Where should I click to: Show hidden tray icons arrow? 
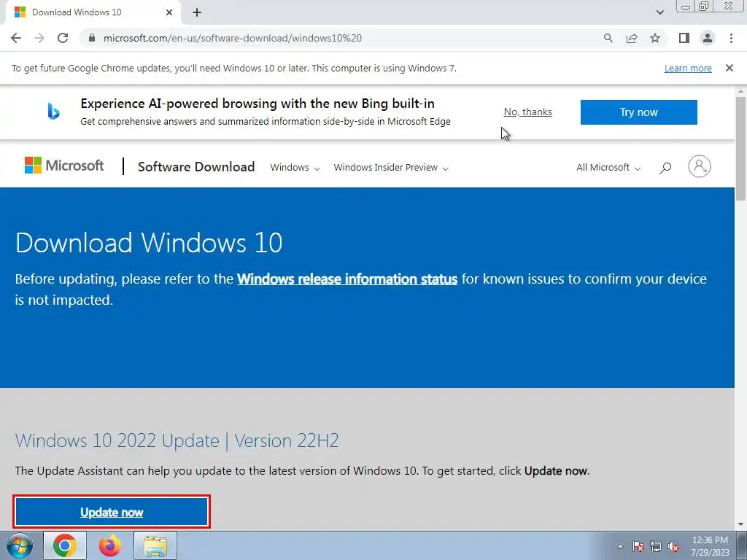coord(620,546)
